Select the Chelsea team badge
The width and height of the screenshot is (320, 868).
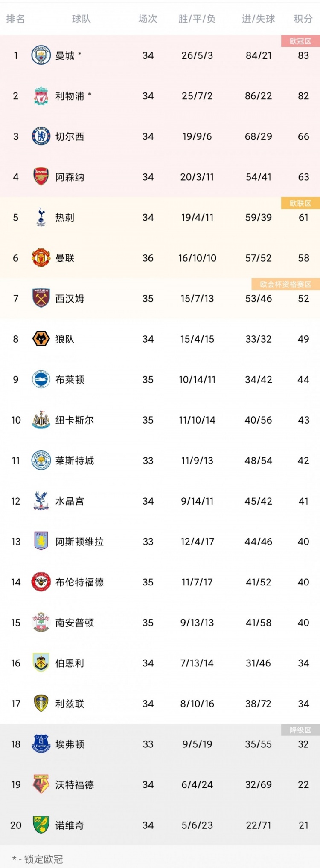41,136
